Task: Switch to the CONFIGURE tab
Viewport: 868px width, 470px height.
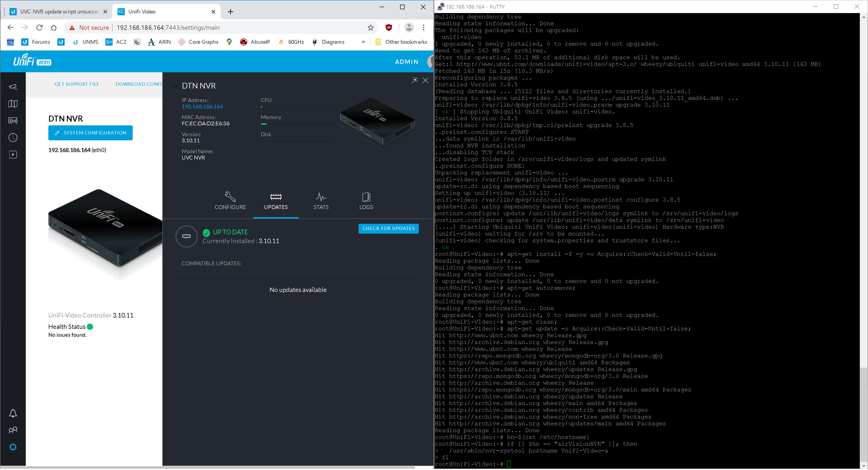Action: pyautogui.click(x=230, y=201)
